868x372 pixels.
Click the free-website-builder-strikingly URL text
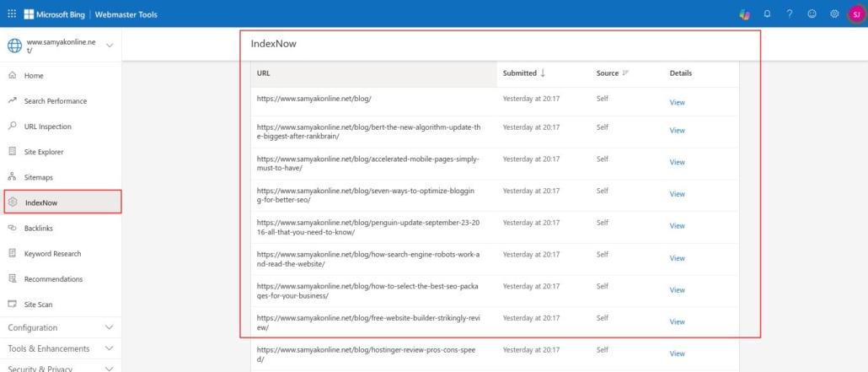click(x=368, y=323)
